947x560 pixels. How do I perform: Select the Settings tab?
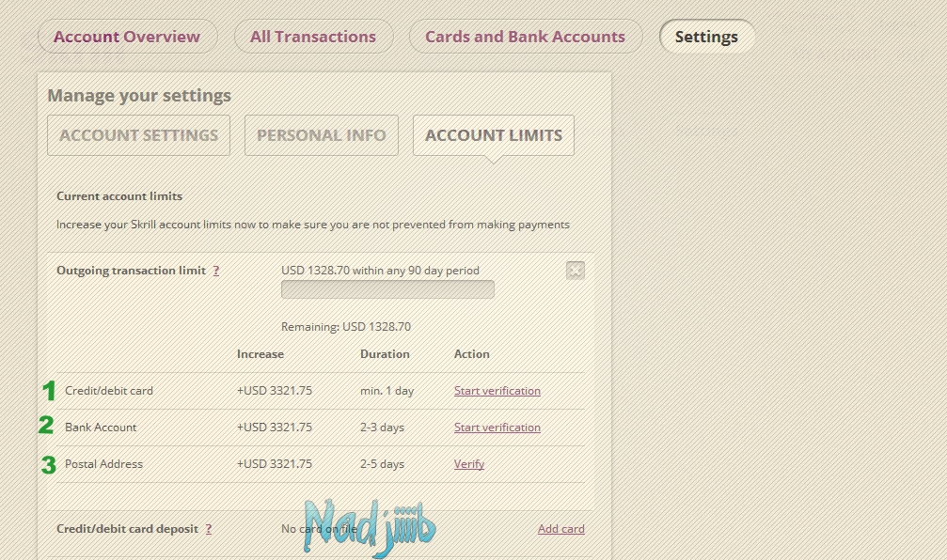click(x=706, y=38)
